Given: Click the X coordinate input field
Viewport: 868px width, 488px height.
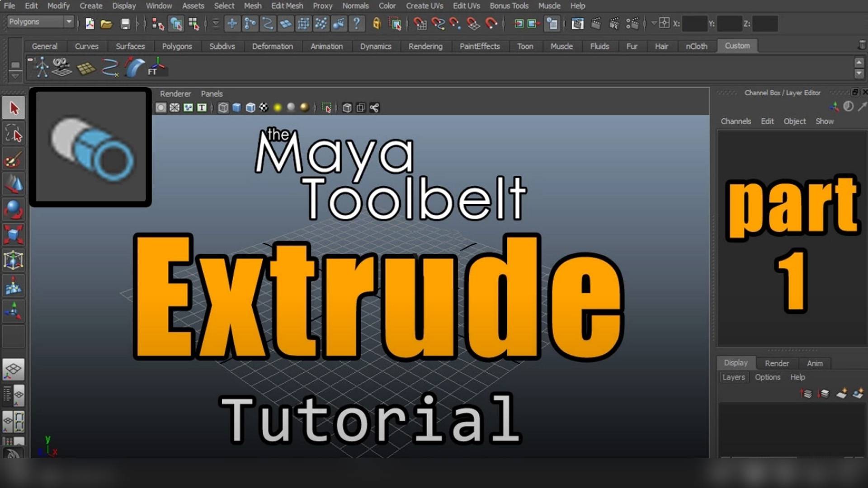Looking at the screenshot, I should tap(694, 23).
